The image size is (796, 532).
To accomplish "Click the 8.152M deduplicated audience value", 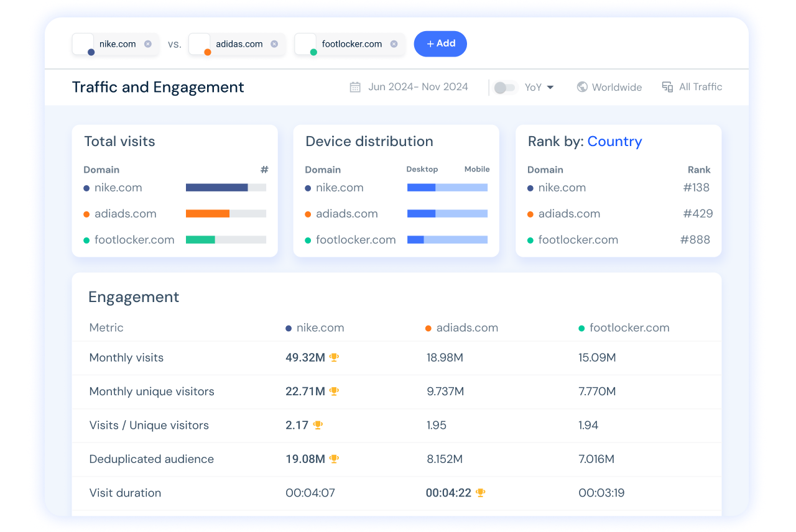I will click(445, 459).
